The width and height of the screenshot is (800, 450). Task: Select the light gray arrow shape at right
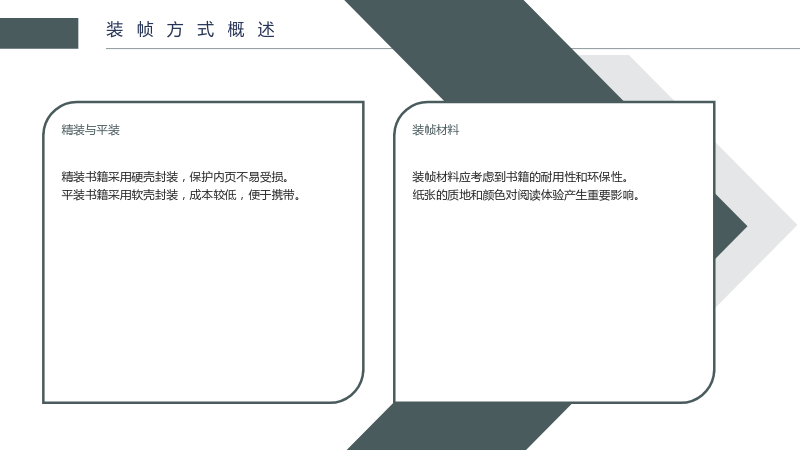click(x=755, y=224)
